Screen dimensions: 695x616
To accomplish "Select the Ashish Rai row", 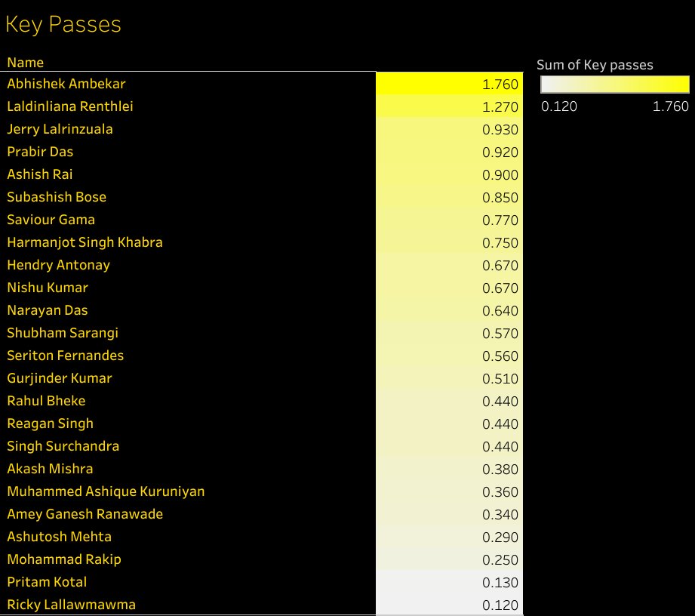I will (x=39, y=174).
